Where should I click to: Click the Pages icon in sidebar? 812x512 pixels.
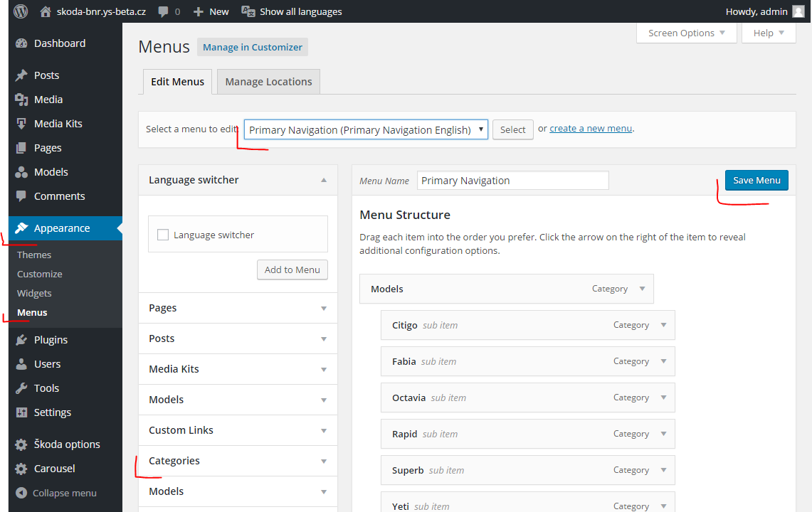[21, 148]
